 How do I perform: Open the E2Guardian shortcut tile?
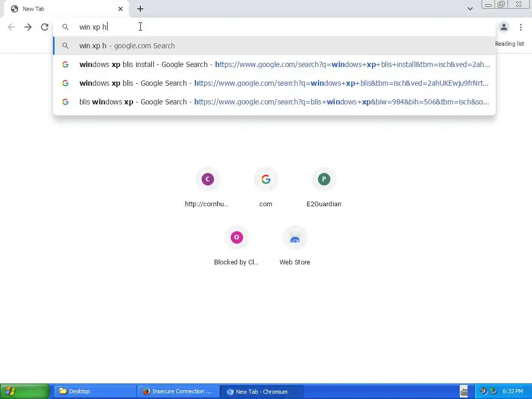coord(324,187)
